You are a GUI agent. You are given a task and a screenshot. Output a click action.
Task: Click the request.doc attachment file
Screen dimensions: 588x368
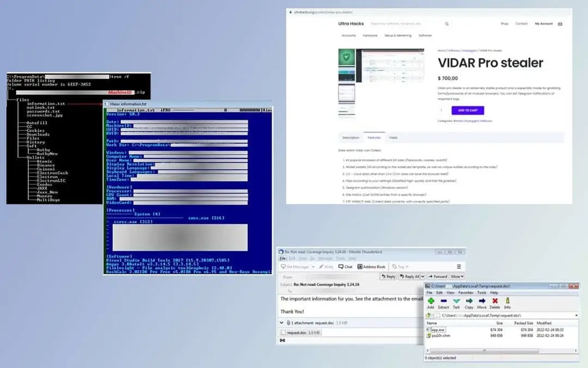tap(300, 333)
